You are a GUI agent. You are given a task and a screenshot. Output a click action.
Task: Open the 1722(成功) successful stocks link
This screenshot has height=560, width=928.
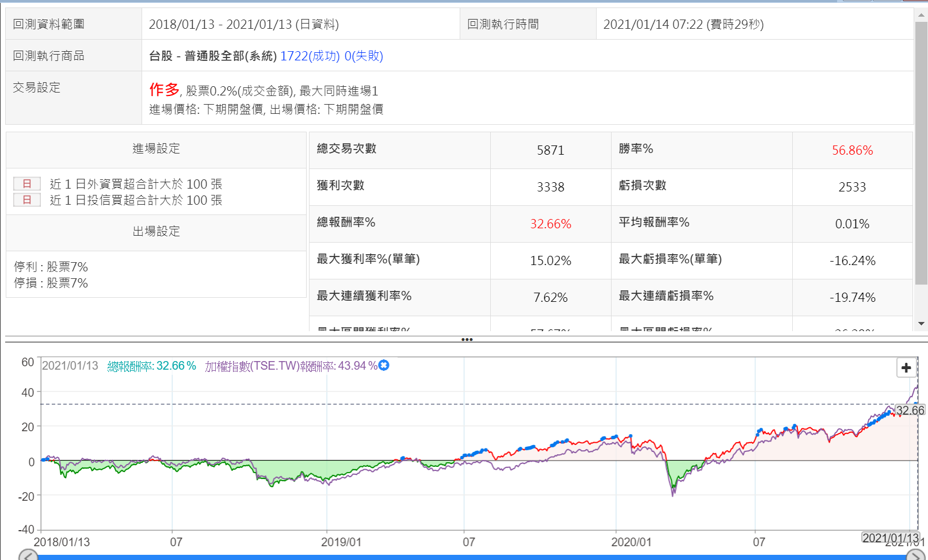tap(310, 56)
